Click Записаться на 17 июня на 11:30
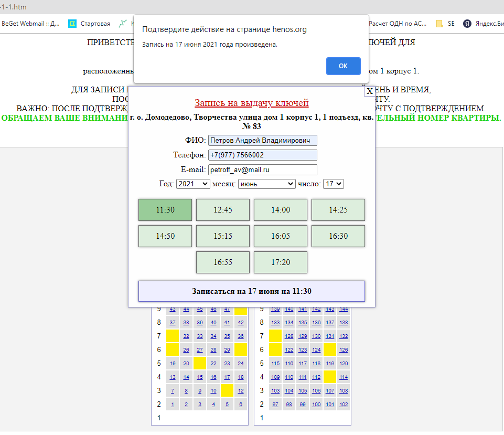This screenshot has width=504, height=435. point(252,291)
